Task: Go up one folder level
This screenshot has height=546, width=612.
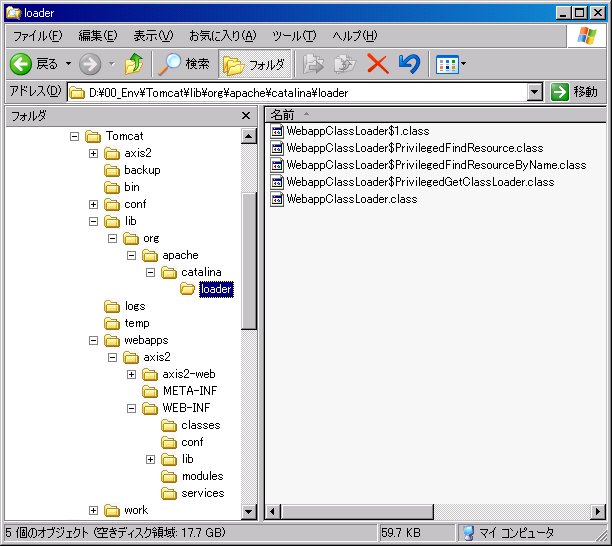Action: click(x=134, y=64)
